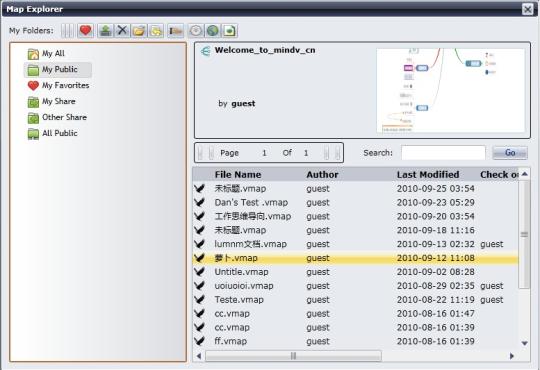Click the Check out column header
This screenshot has height=370, width=540.
[x=499, y=175]
